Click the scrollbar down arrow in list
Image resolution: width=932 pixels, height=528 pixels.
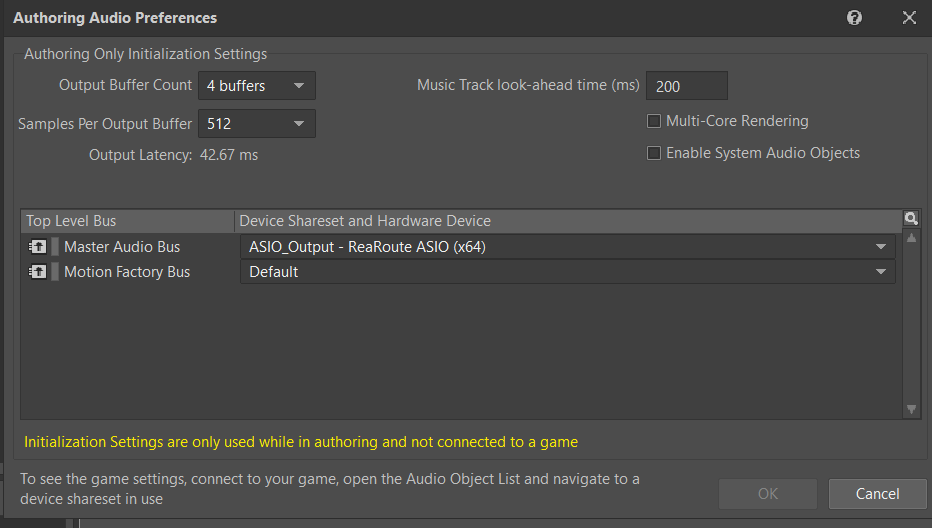pyautogui.click(x=911, y=409)
